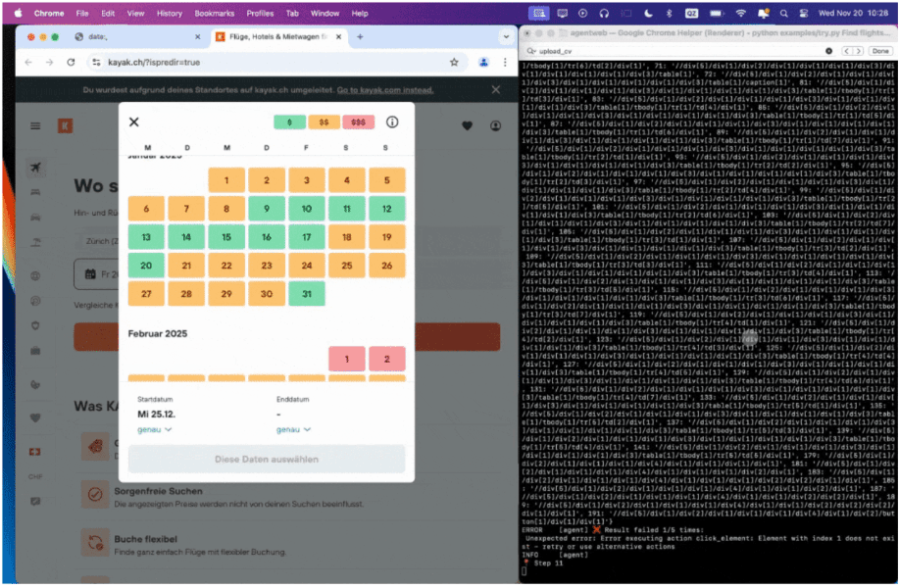Image resolution: width=899 pixels, height=588 pixels.
Task: Click the Kayak logo icon
Action: coord(65,126)
